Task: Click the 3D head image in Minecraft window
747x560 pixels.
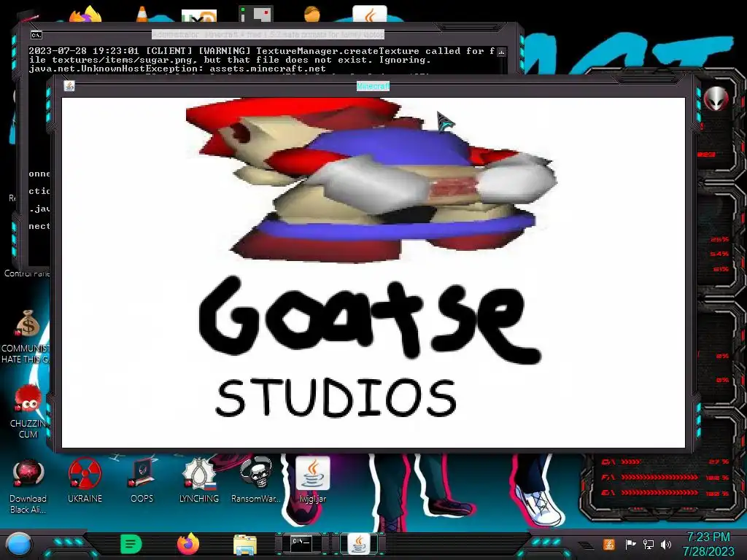Action: point(371,180)
